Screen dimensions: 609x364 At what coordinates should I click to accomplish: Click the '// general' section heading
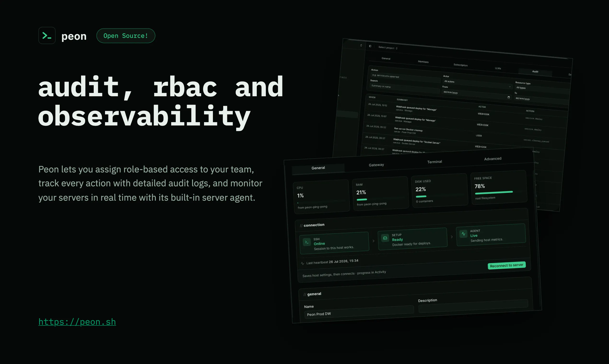(312, 294)
